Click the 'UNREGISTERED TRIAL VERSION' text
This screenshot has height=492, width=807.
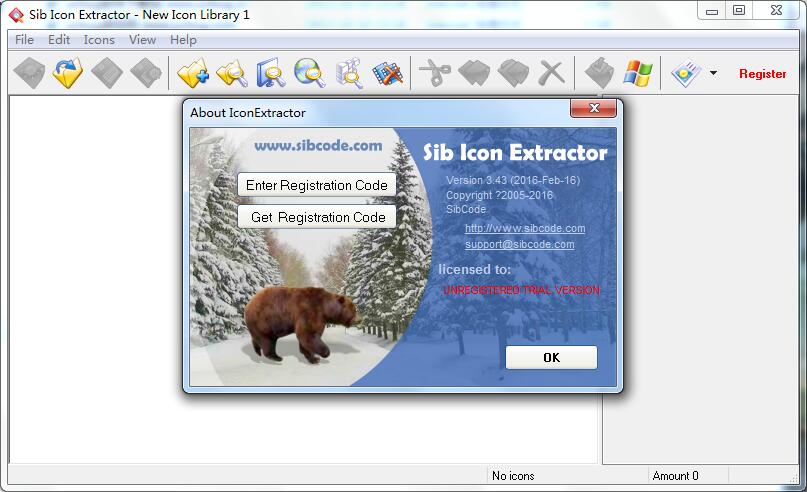521,290
